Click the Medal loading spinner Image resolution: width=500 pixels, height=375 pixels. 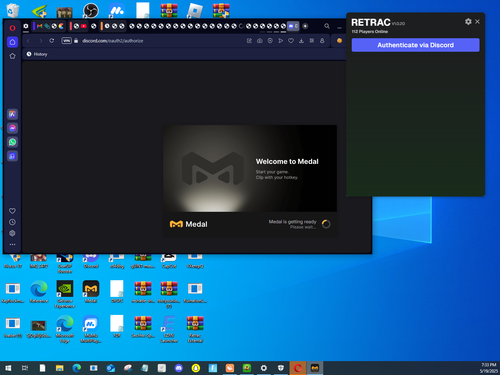(x=326, y=224)
